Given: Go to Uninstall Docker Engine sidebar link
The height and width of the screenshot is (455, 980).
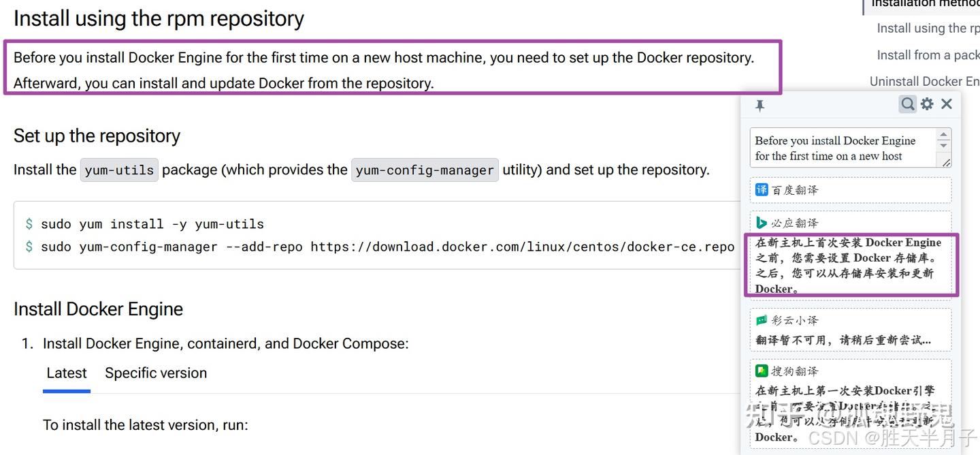Looking at the screenshot, I should click(925, 81).
